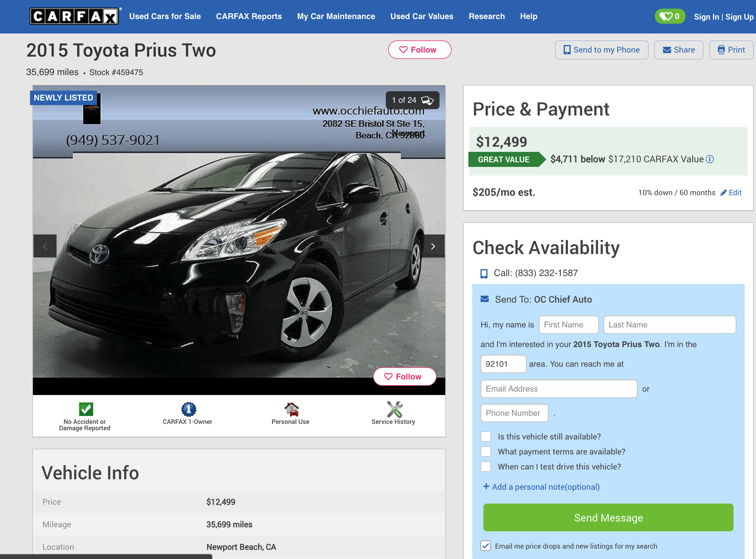Check 'Is this vehicle still available?'
The width and height of the screenshot is (756, 559).
486,437
